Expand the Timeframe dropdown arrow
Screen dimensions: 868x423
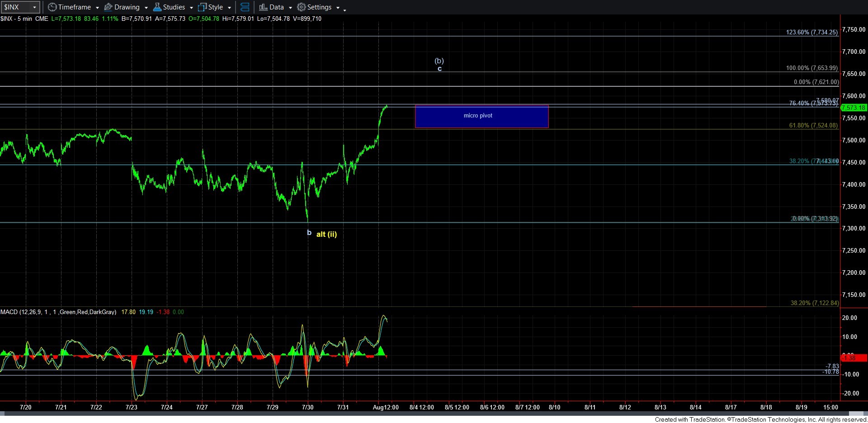[x=97, y=8]
